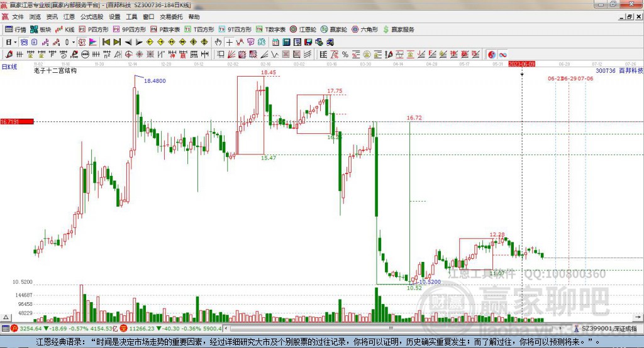Click the horizontal chart scrollbar thumb

[x=391, y=329]
